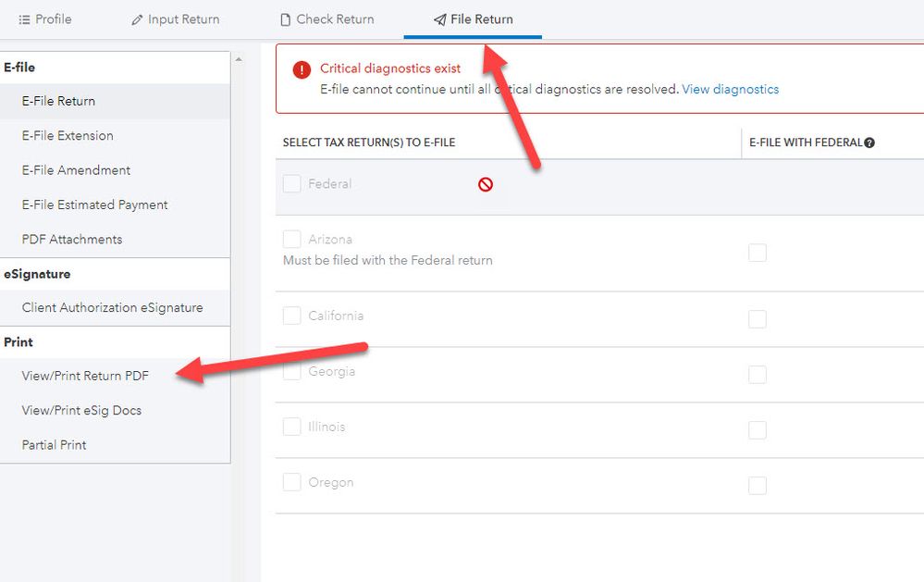
Task: Click the sidebar scroll up arrow
Action: [x=238, y=59]
